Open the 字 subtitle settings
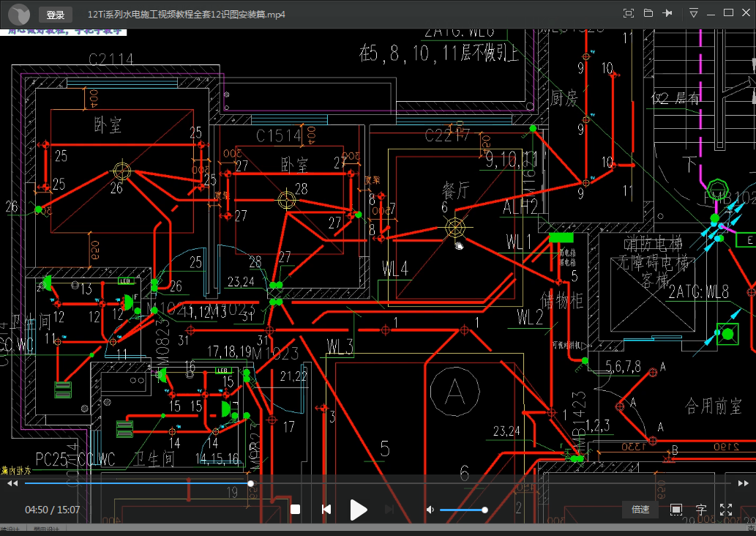 (701, 510)
